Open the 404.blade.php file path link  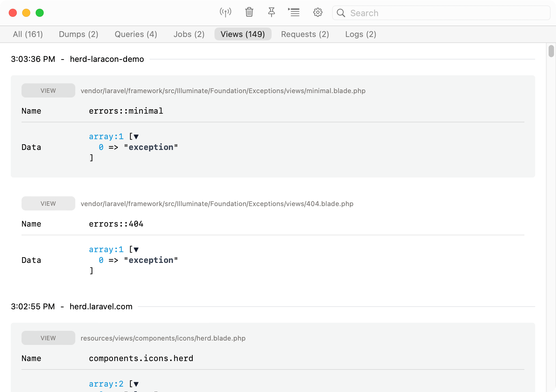(217, 204)
